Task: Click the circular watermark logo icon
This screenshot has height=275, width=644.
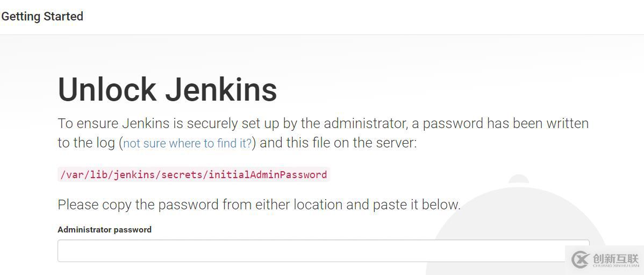Action: pos(580,259)
